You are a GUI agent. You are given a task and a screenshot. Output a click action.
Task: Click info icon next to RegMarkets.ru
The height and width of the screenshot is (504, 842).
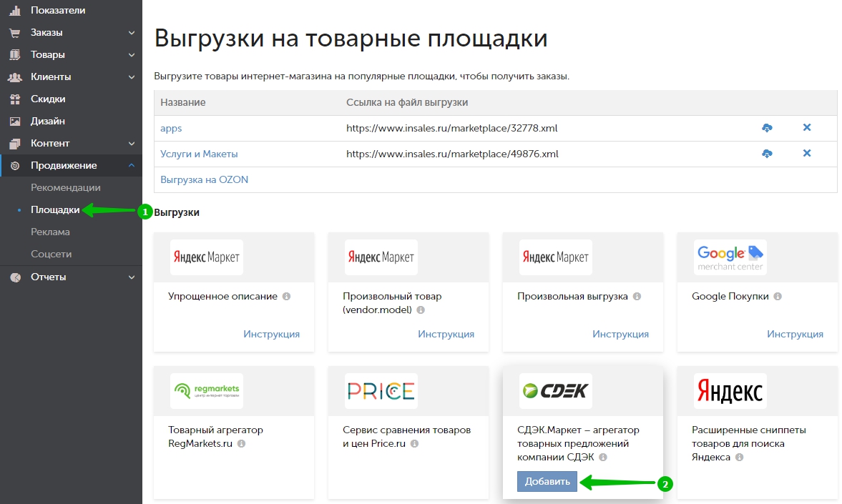pyautogui.click(x=242, y=443)
